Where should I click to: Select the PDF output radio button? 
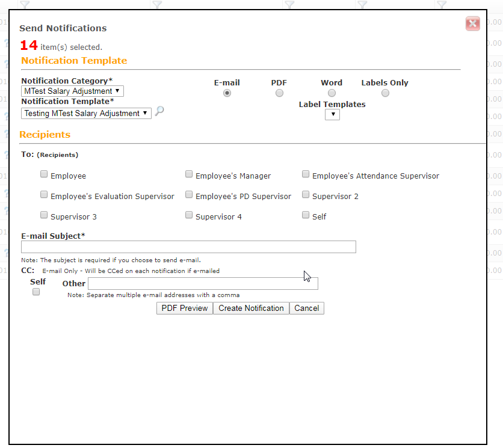pos(279,93)
